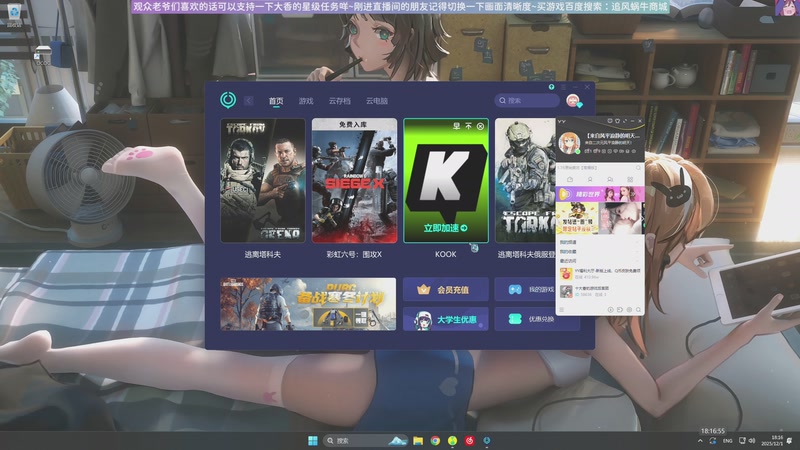Remove KOOK card with the circled X
The width and height of the screenshot is (800, 450).
(x=481, y=126)
